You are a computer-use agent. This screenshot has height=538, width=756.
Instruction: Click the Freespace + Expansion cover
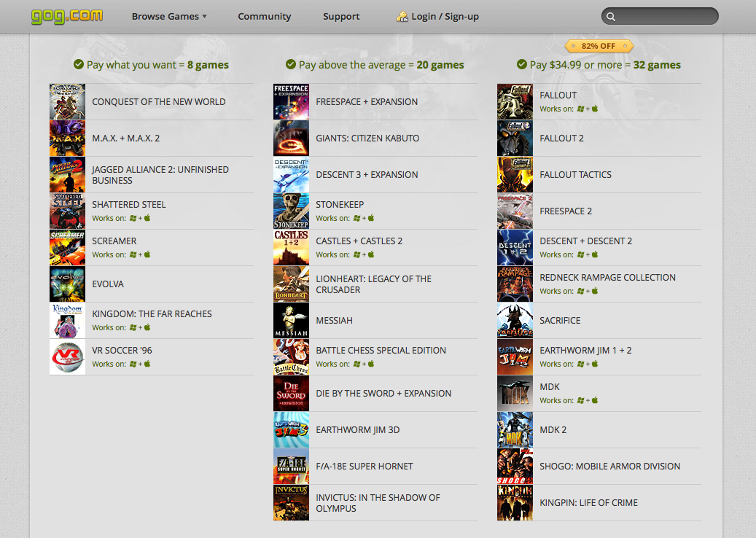pyautogui.click(x=291, y=102)
